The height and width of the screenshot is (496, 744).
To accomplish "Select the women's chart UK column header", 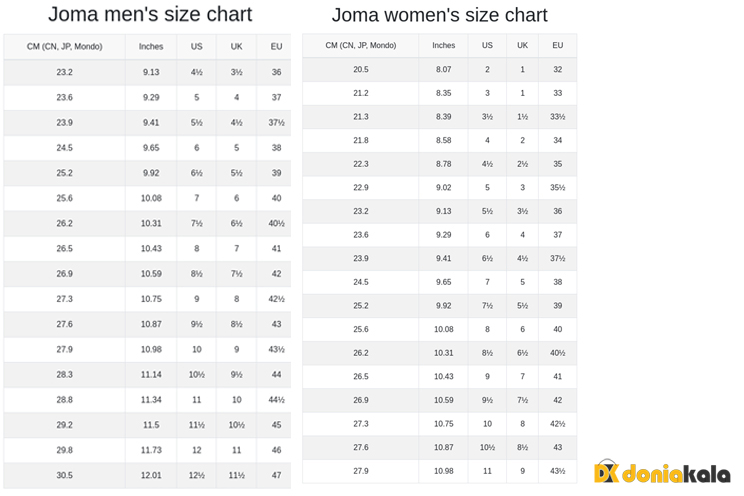I will tap(522, 46).
